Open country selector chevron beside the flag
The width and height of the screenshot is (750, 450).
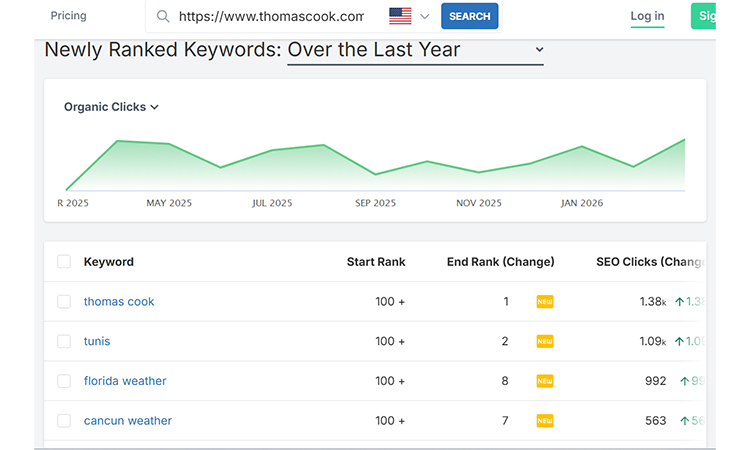click(425, 16)
